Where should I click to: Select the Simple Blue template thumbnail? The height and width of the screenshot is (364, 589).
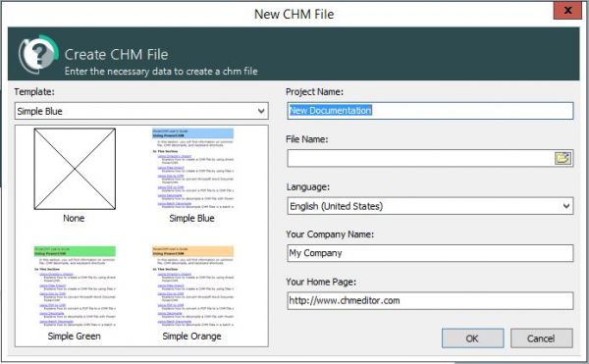(192, 169)
